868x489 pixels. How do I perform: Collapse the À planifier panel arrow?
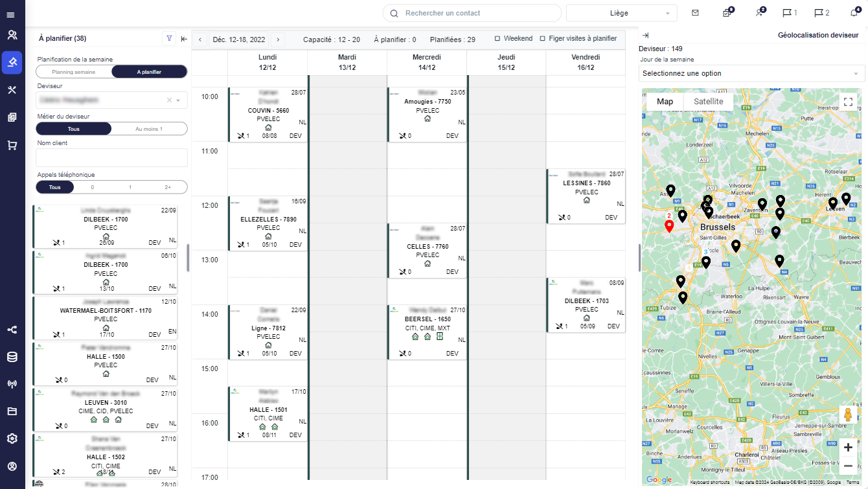(184, 39)
